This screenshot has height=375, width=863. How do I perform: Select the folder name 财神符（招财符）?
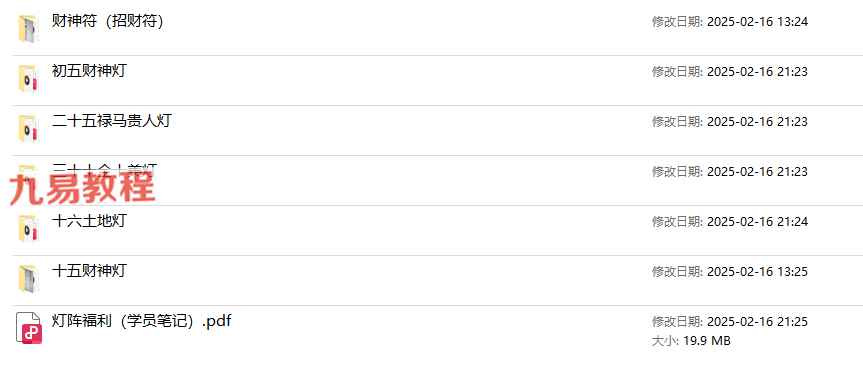[108, 21]
